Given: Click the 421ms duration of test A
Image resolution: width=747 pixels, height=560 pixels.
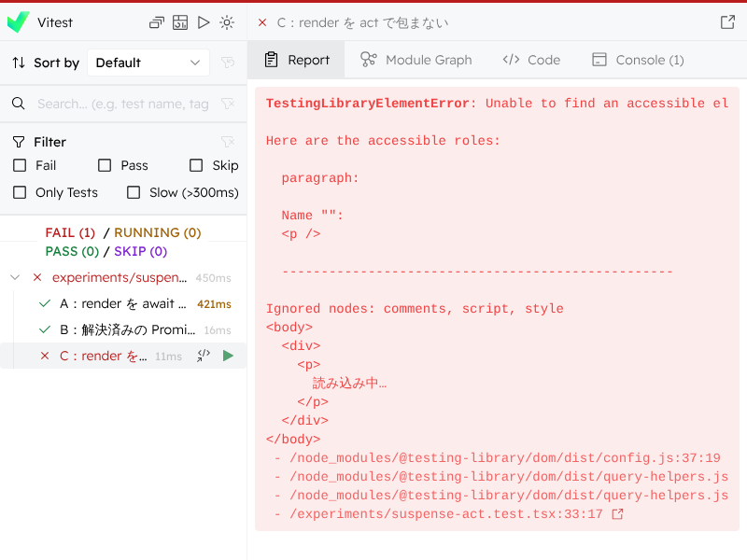Looking at the screenshot, I should pyautogui.click(x=214, y=304).
